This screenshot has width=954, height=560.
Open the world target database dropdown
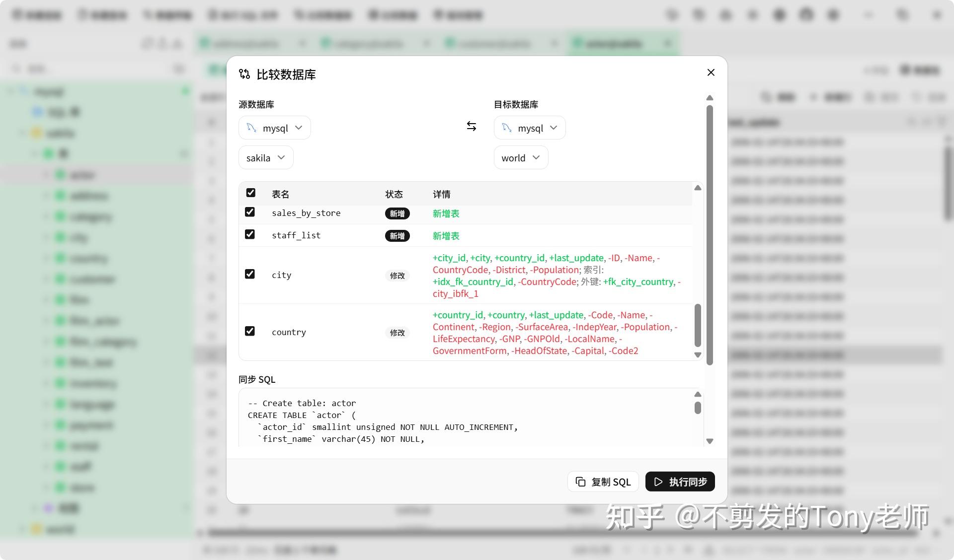pyautogui.click(x=521, y=158)
